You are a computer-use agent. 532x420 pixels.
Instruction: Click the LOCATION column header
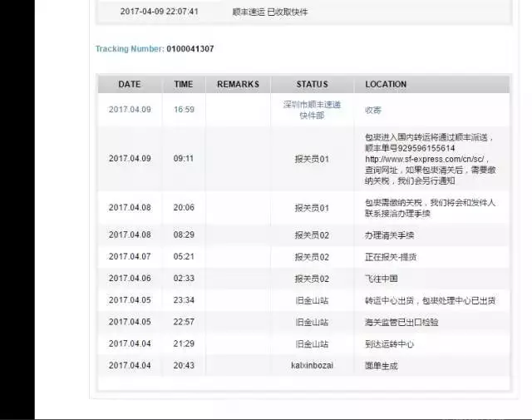coord(386,84)
